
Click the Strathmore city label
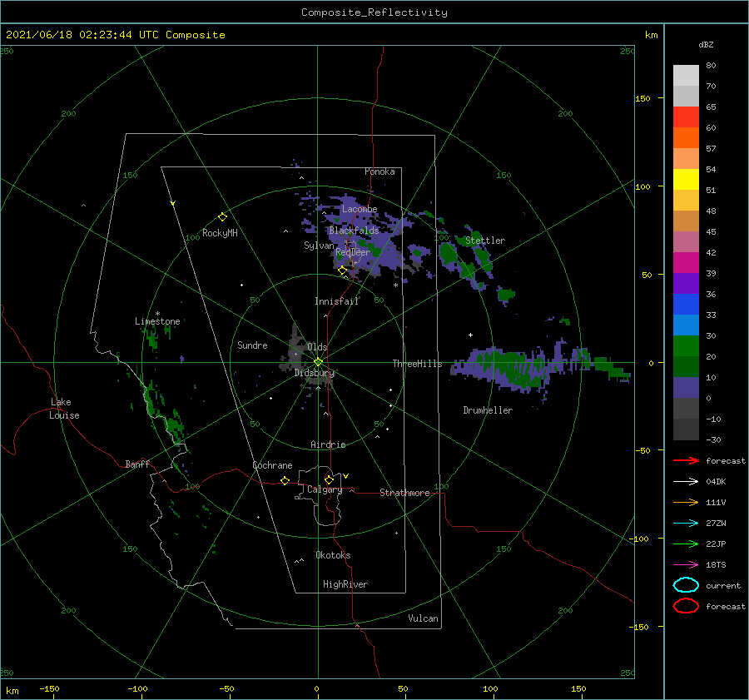[x=404, y=493]
